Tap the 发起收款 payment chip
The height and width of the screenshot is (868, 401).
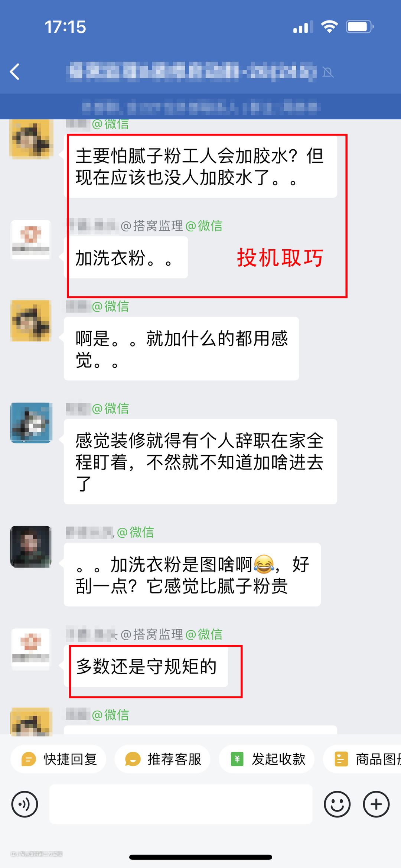(x=267, y=759)
